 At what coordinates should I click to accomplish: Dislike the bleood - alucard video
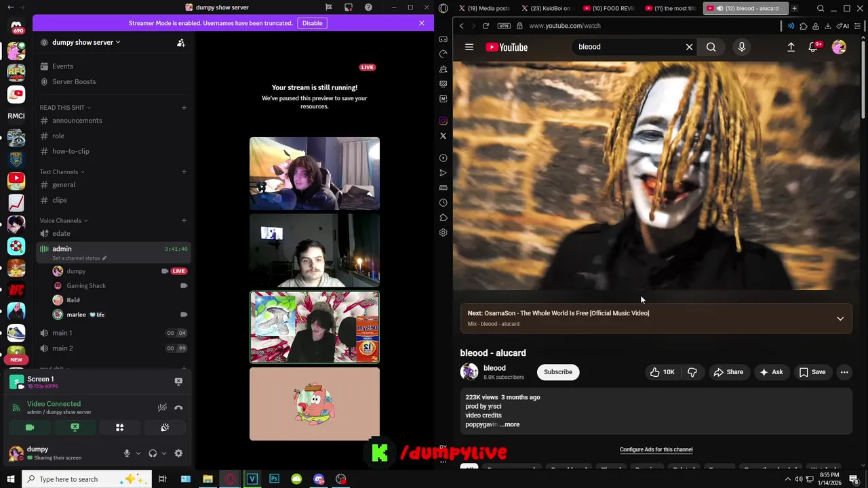[692, 372]
